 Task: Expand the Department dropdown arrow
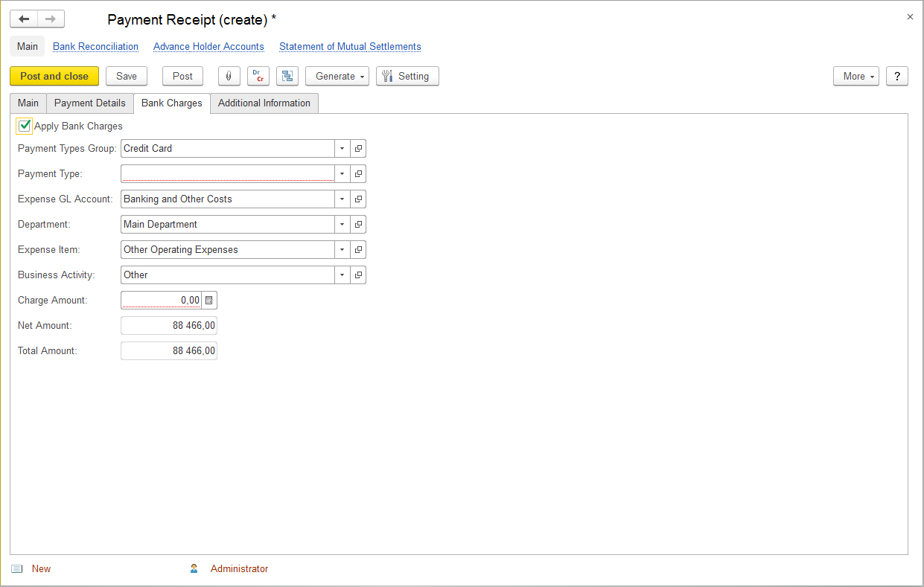tap(342, 225)
